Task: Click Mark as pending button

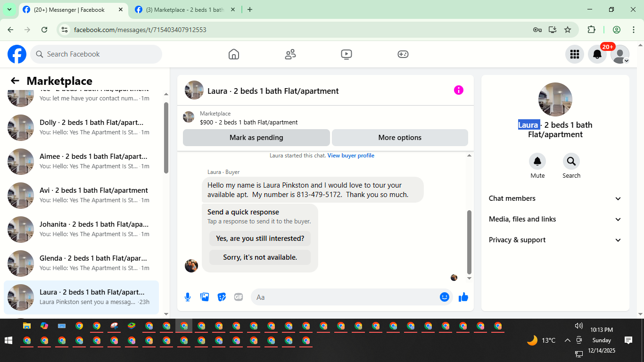Action: tap(256, 138)
